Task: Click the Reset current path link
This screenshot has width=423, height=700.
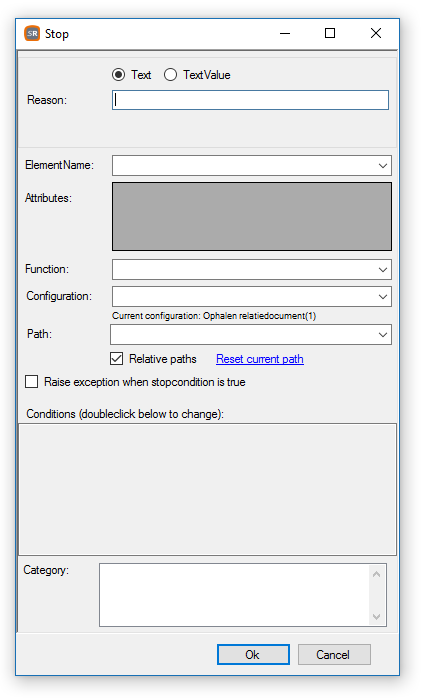Action: pyautogui.click(x=260, y=359)
